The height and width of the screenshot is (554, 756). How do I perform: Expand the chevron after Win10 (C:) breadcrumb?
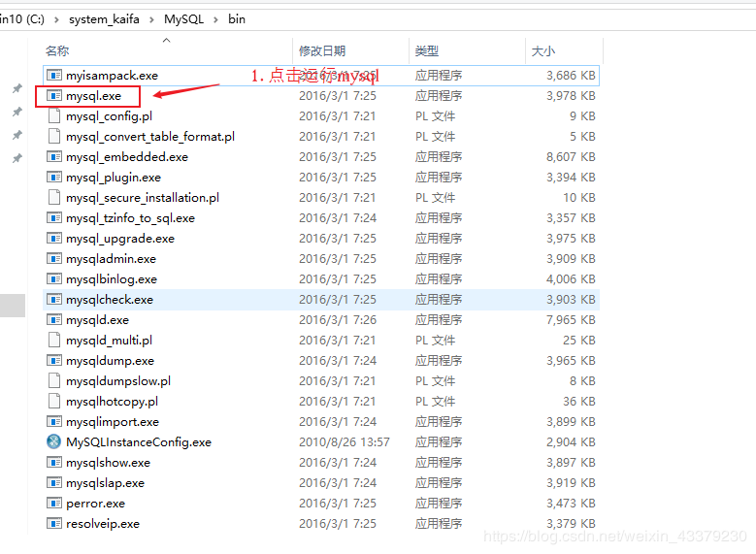[x=56, y=19]
